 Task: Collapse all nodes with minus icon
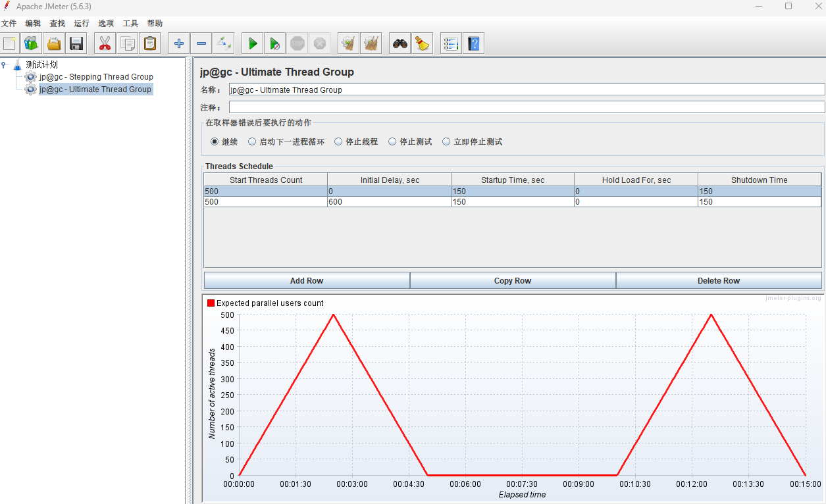[x=201, y=44]
